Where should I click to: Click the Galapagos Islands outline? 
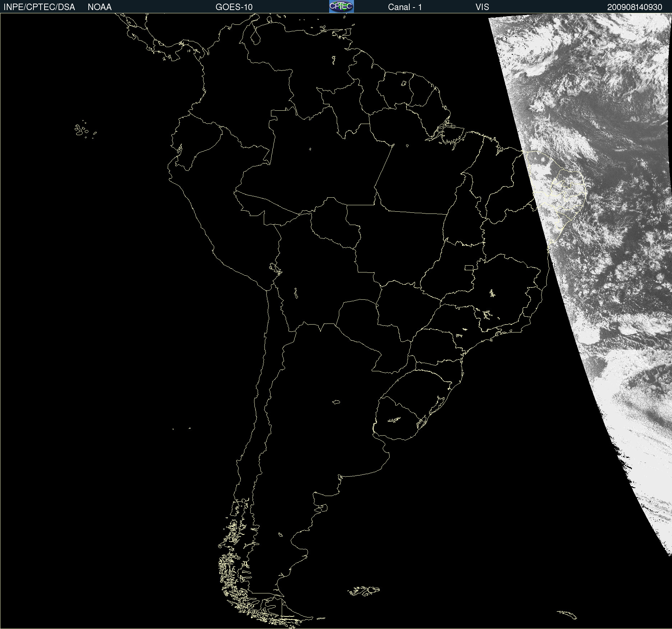[85, 130]
